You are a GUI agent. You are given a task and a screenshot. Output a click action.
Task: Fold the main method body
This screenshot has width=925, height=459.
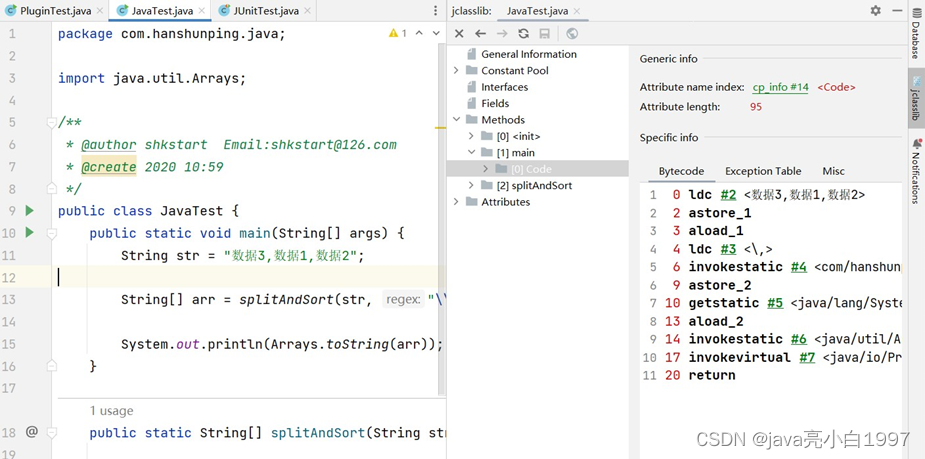click(x=51, y=234)
